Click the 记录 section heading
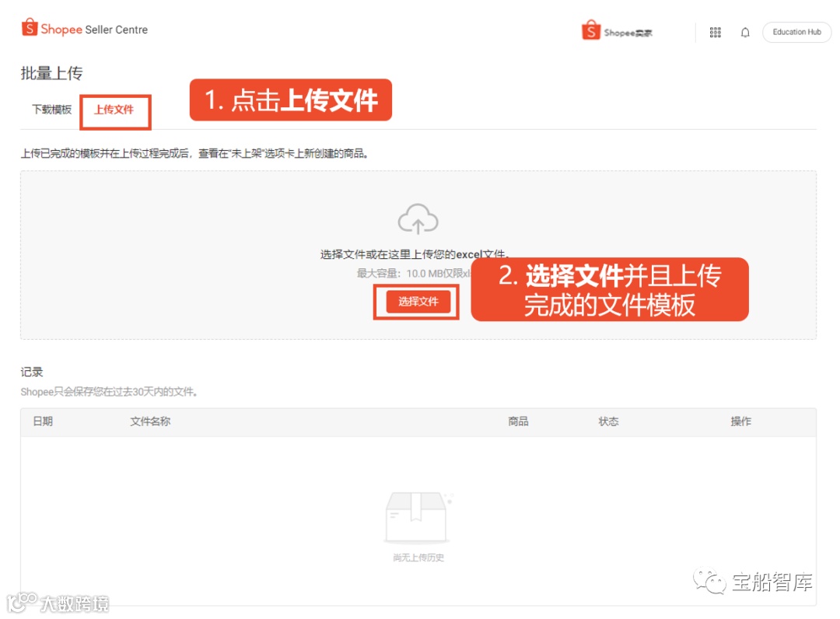Screen dimensions: 840x619 [32, 372]
